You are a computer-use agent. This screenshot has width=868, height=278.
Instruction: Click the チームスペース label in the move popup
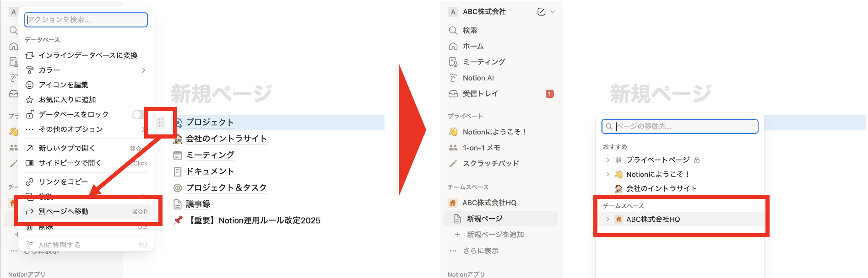click(623, 206)
